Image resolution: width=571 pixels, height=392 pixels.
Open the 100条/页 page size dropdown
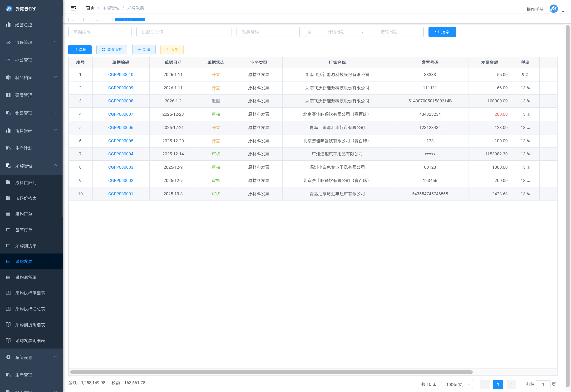pyautogui.click(x=457, y=384)
